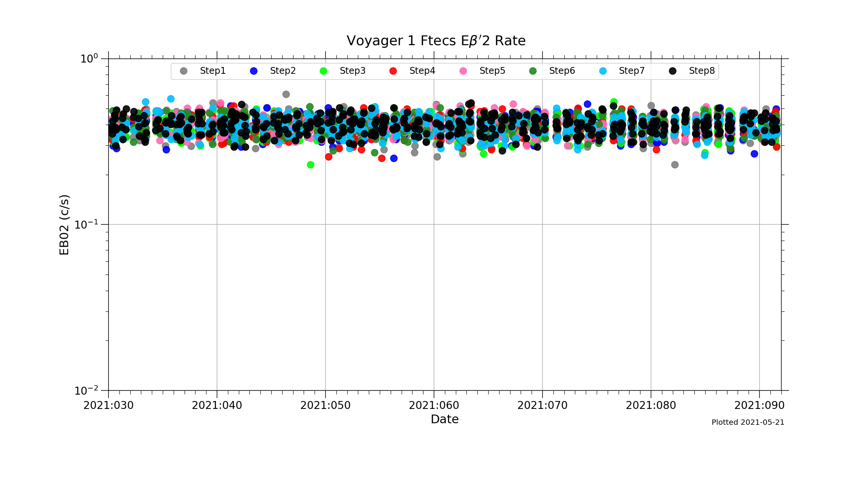Click the black Step8 legend marker

[x=672, y=71]
